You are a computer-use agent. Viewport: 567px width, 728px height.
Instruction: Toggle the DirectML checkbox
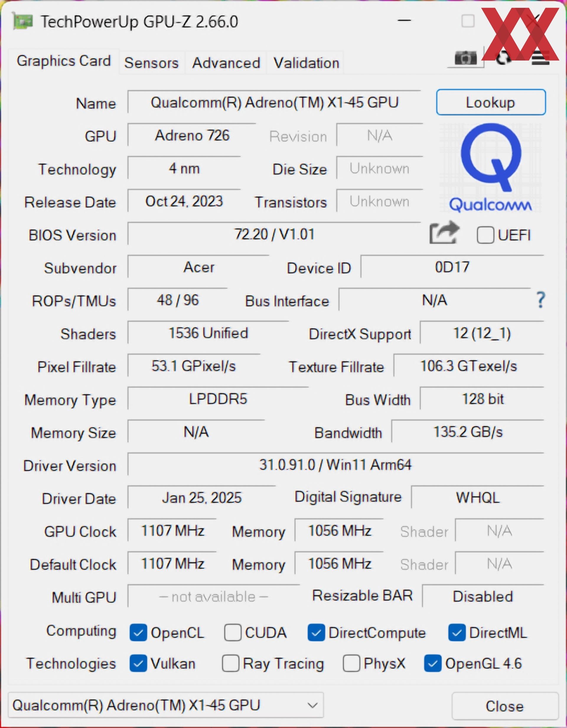[x=457, y=633]
